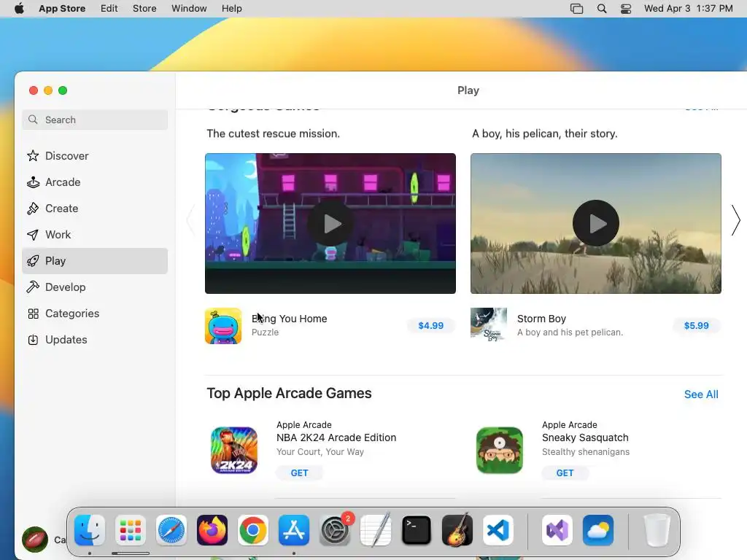
Task: See All Top Apple Arcade Games
Action: (701, 394)
